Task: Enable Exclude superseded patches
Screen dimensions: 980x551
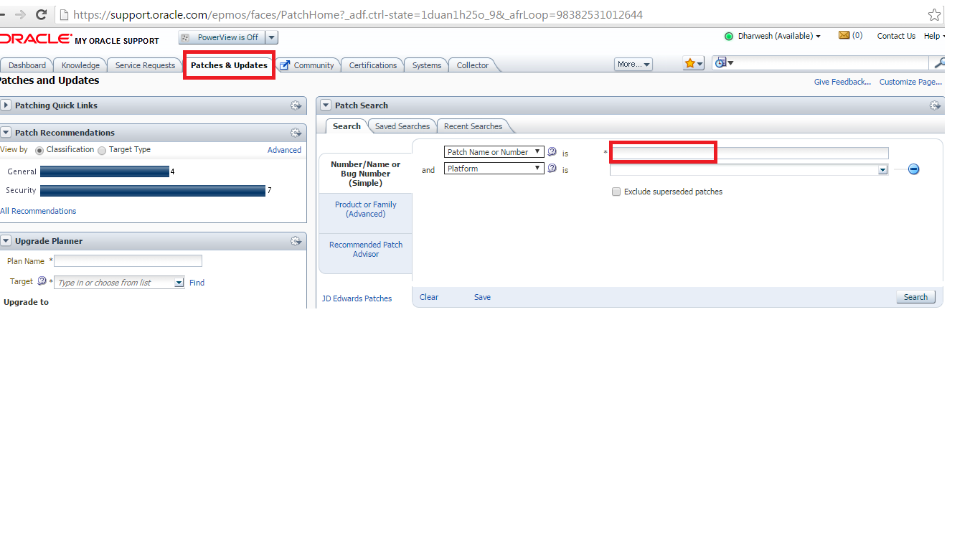Action: (616, 192)
